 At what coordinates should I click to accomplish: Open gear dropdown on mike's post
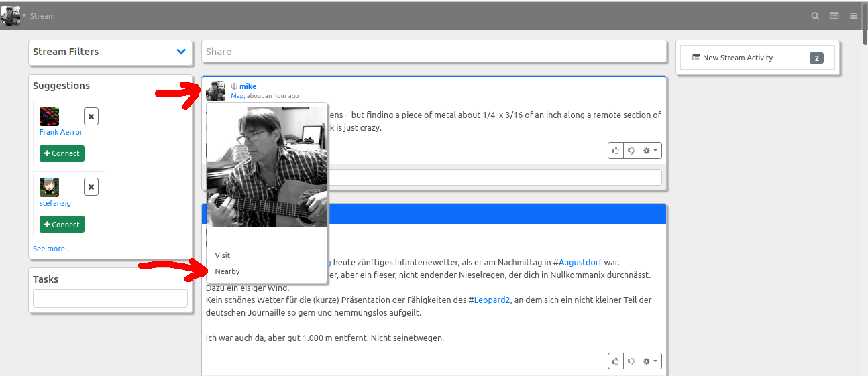[x=650, y=151]
